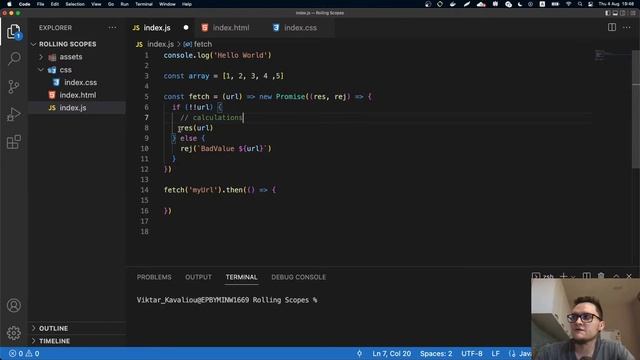The height and width of the screenshot is (360, 640).
Task: Click the dot indicator on index.js tab
Action: pyautogui.click(x=186, y=28)
